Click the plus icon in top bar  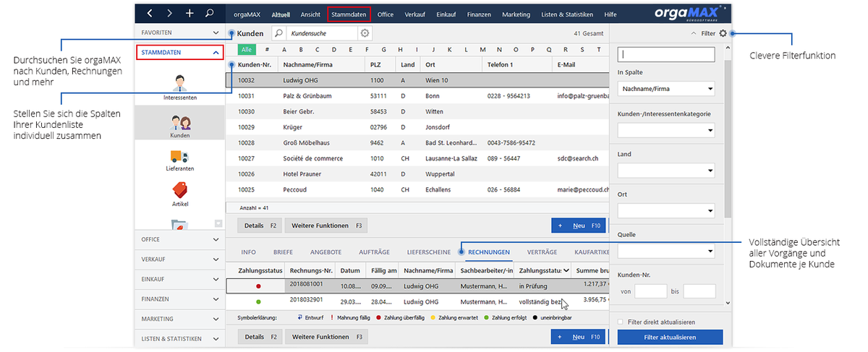click(x=190, y=13)
